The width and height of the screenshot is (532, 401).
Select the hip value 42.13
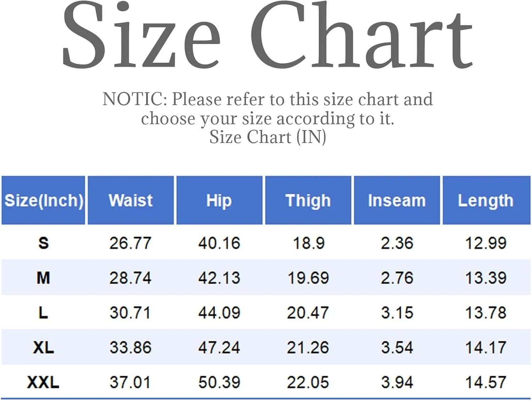[219, 278]
